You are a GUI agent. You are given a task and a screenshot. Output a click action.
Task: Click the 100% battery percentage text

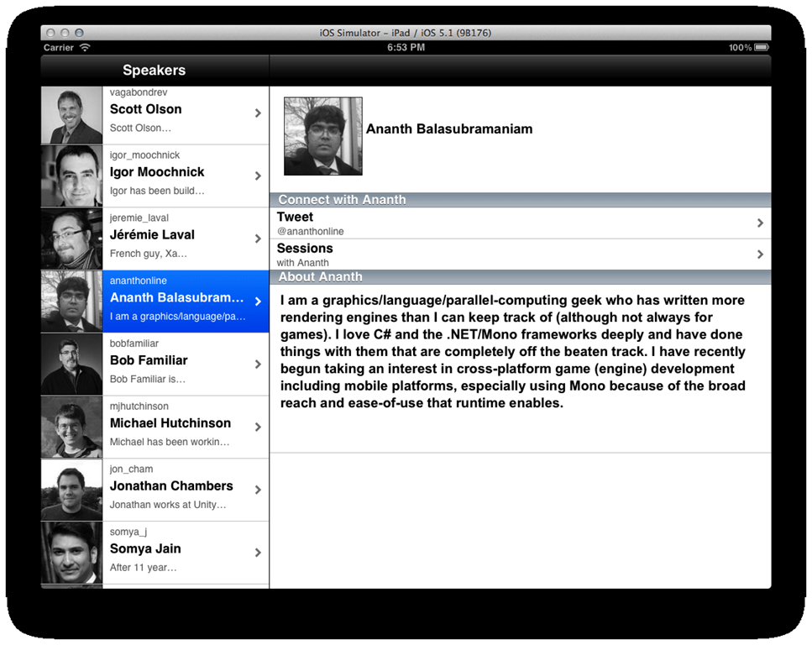[x=741, y=47]
